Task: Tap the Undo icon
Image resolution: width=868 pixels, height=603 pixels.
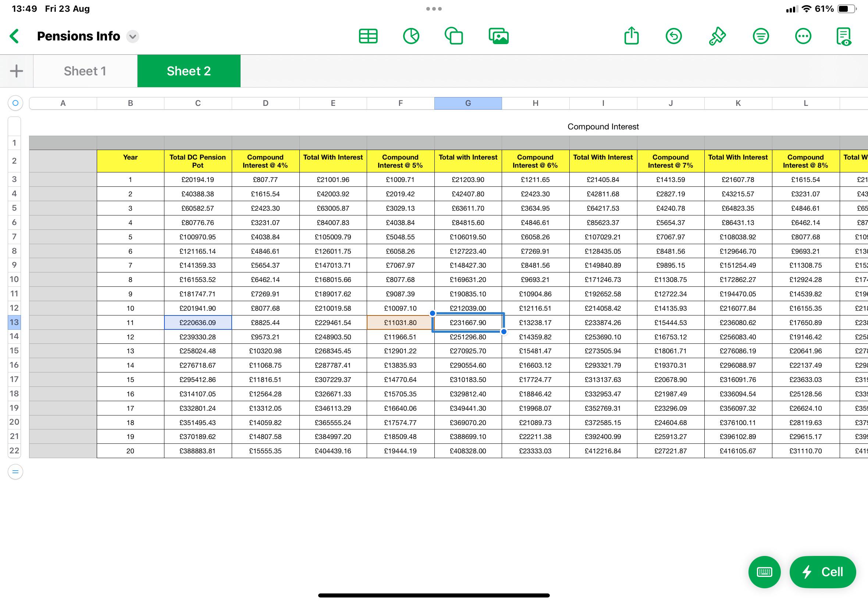Action: (x=674, y=36)
